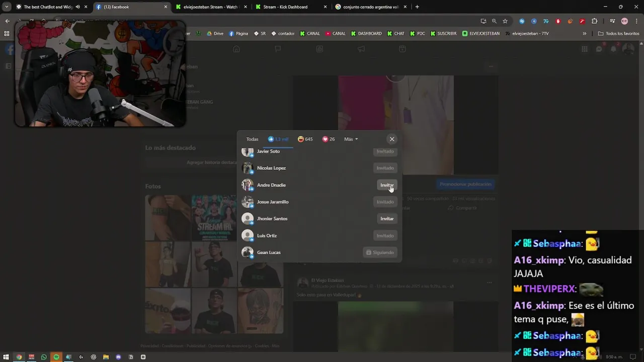Viewport: 644px width, 362px height.
Task: Mute audio icon on ChatBot tab
Action: tap(77, 7)
